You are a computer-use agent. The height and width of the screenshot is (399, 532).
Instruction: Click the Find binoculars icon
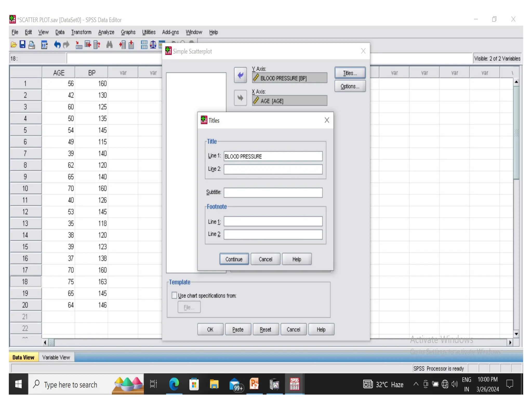(x=109, y=45)
